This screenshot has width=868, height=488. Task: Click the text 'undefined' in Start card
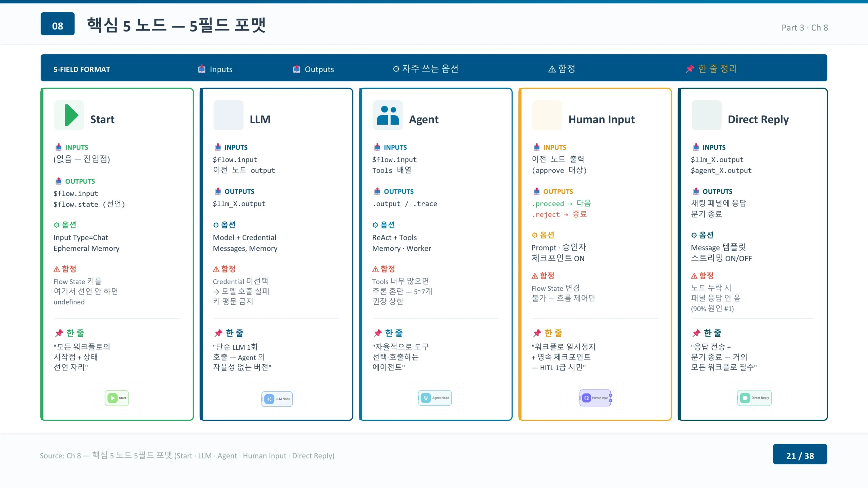(x=69, y=302)
